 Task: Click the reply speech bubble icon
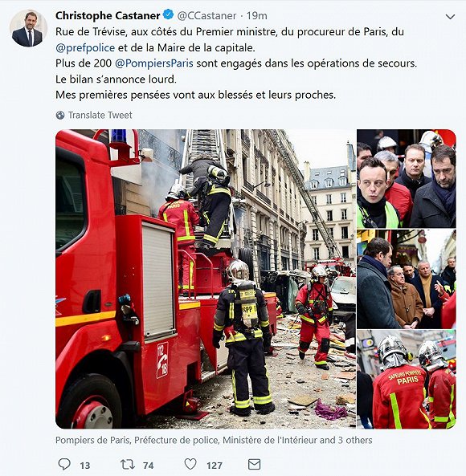coord(64,464)
